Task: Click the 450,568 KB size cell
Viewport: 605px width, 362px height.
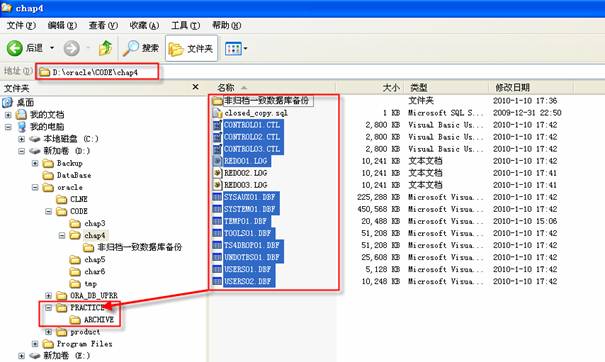Action: (378, 209)
